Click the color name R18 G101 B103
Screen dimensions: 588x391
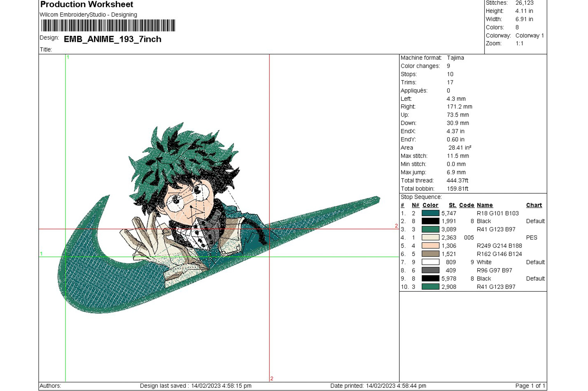point(498,213)
